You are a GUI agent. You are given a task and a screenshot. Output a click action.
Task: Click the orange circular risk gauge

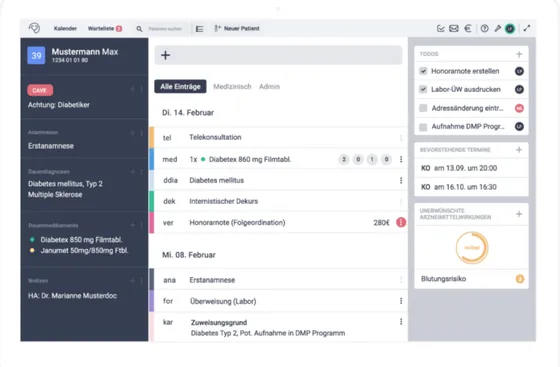pos(472,248)
